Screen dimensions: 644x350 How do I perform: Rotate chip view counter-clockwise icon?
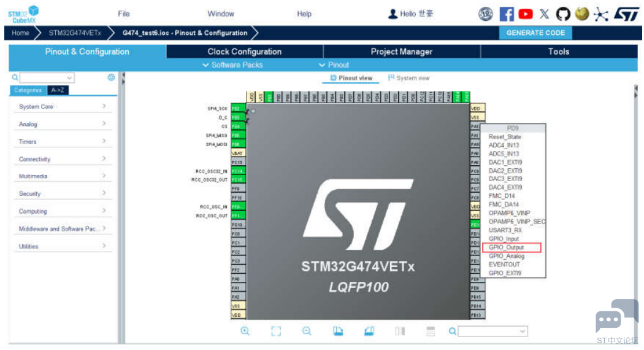pos(369,331)
